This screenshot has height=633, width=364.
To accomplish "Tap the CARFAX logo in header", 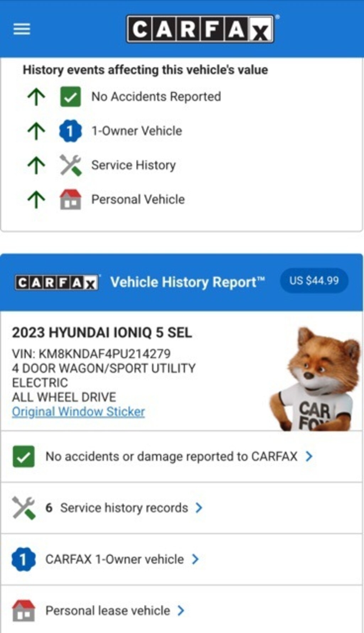I will click(x=200, y=29).
